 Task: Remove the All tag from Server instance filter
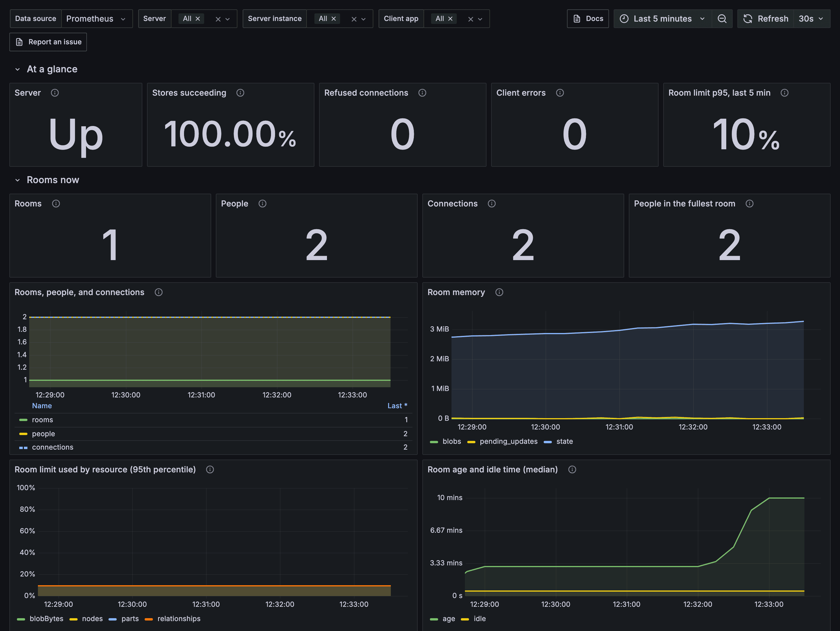click(x=333, y=19)
